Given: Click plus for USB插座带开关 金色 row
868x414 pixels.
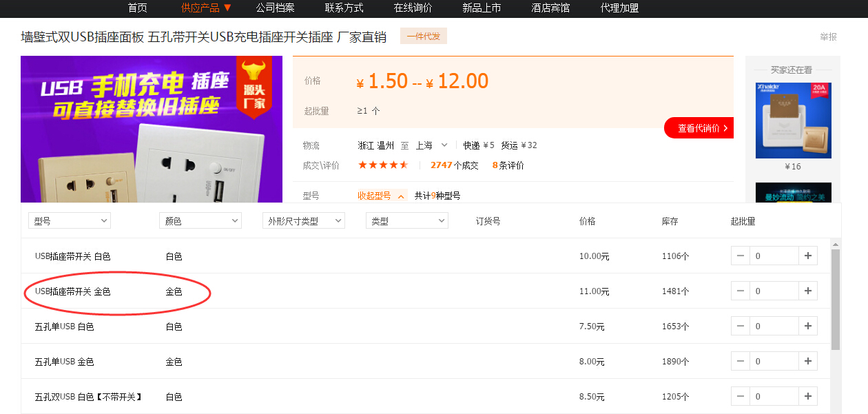Looking at the screenshot, I should [808, 291].
